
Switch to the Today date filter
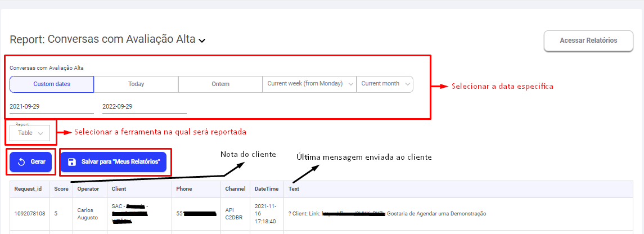pos(136,84)
